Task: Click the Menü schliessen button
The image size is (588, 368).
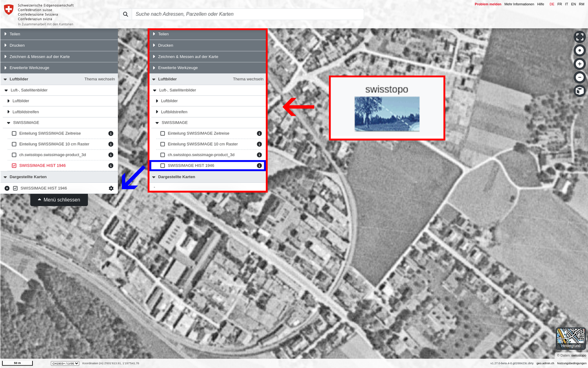Action: point(59,200)
